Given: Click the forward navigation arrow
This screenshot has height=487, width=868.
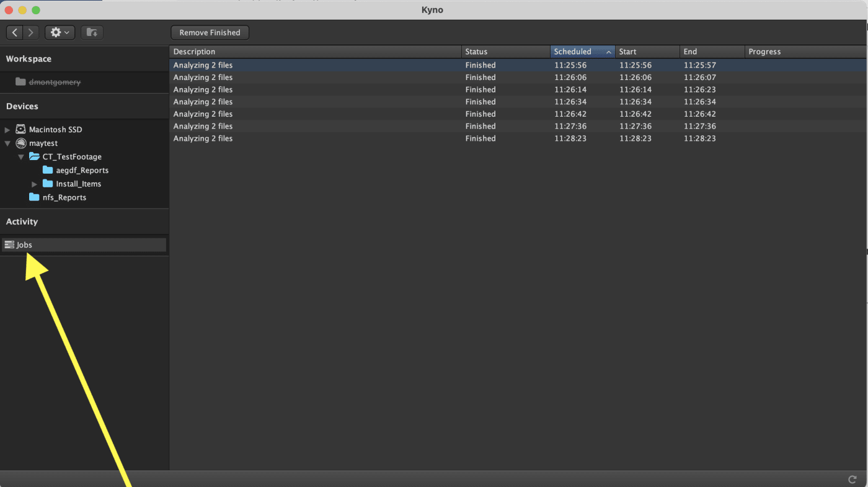Looking at the screenshot, I should (x=30, y=32).
